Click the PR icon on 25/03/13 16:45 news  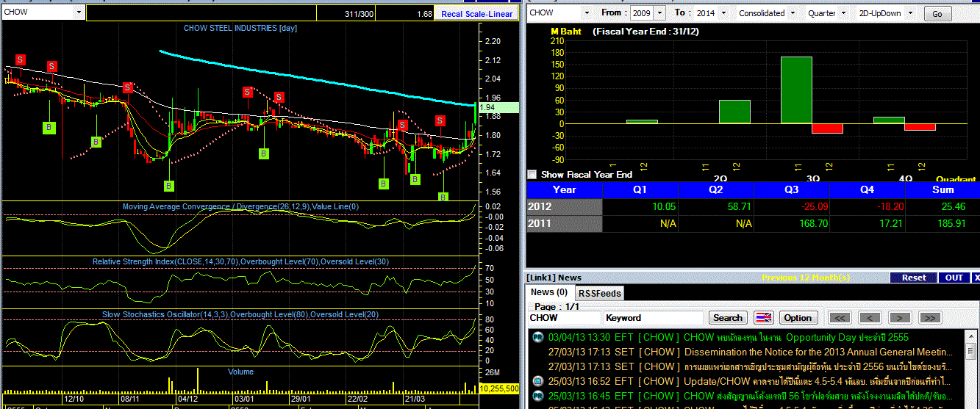tap(537, 396)
